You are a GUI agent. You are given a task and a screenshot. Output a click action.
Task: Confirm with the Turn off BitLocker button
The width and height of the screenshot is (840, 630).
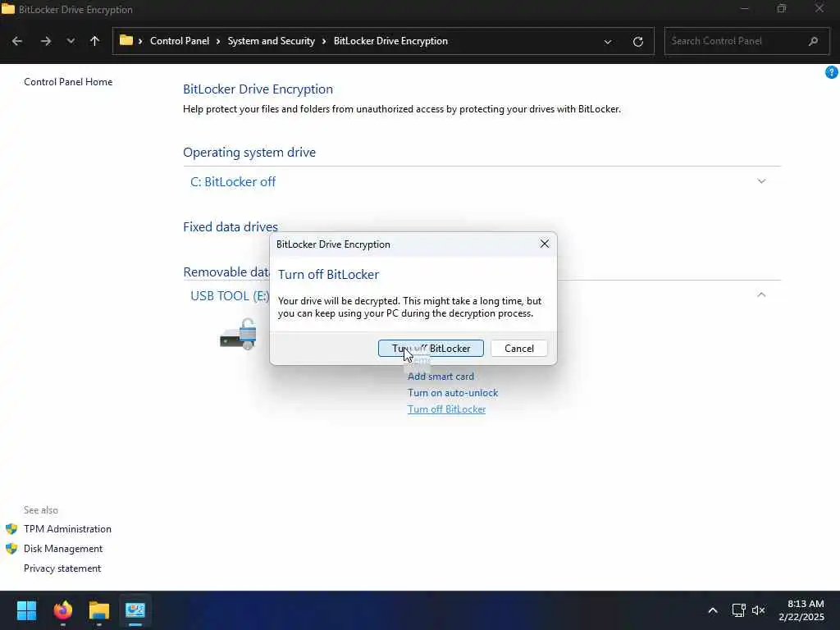tap(431, 348)
